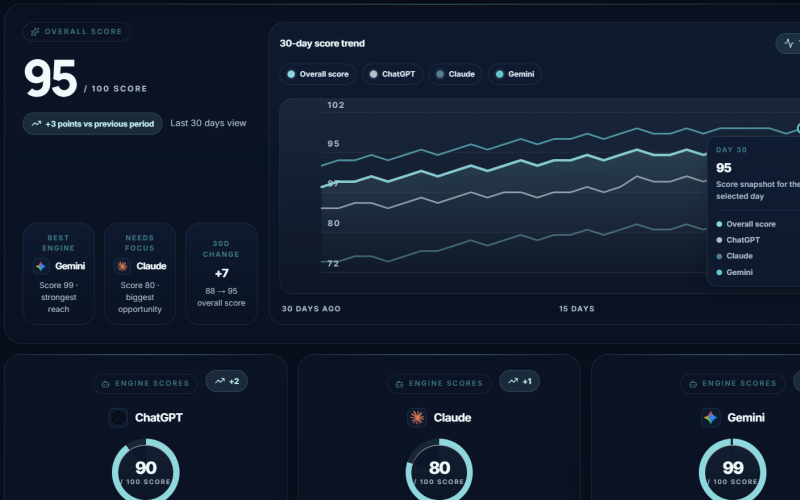
Task: Click the 72 y-axis value
Action: click(x=333, y=263)
